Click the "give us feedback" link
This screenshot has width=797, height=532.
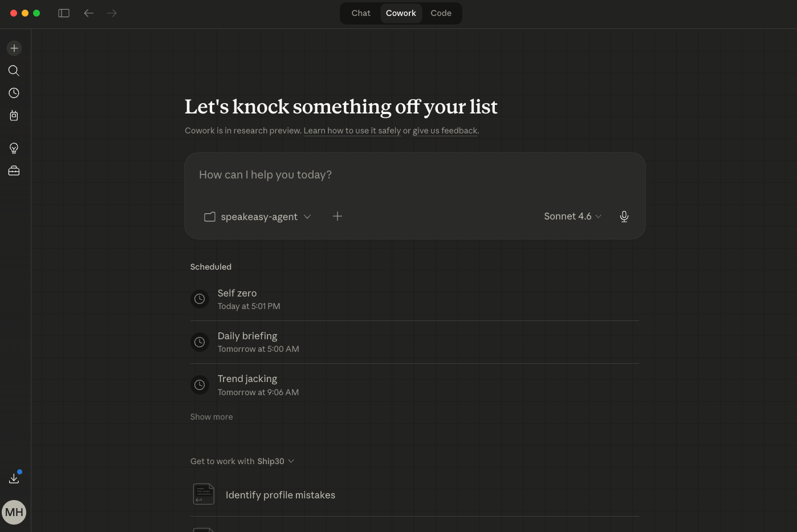point(445,131)
